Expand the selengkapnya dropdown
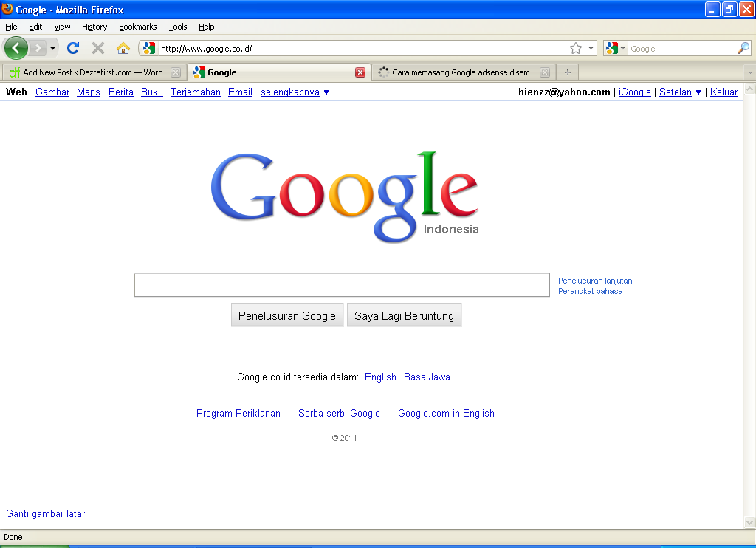This screenshot has height=548, width=756. coord(295,92)
